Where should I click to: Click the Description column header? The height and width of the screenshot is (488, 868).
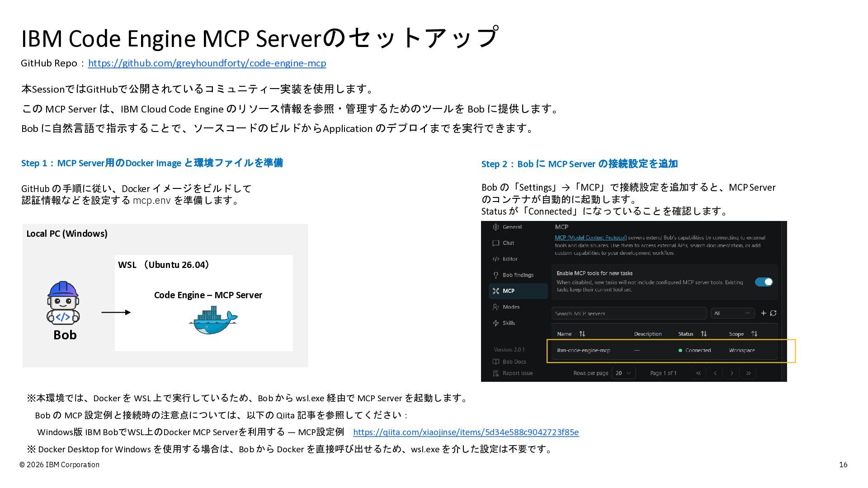coord(648,334)
